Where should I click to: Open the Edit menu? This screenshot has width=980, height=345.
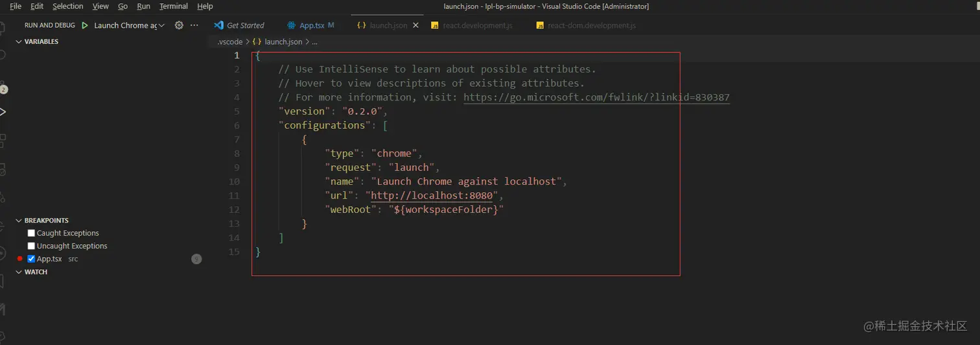point(37,6)
